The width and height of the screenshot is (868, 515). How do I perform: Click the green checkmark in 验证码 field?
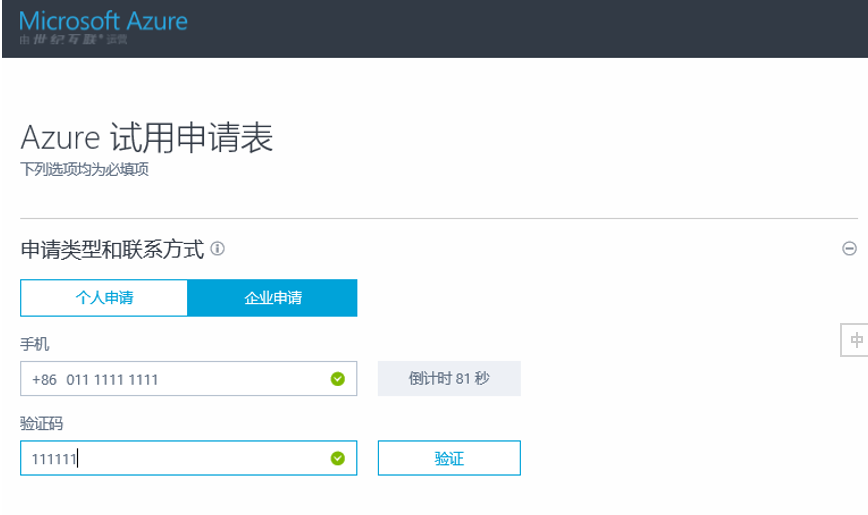click(338, 458)
